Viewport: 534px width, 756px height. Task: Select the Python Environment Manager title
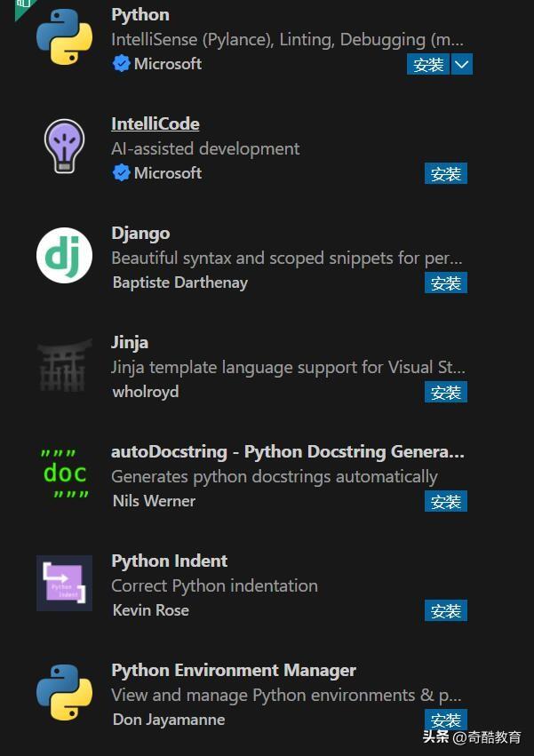pos(234,670)
